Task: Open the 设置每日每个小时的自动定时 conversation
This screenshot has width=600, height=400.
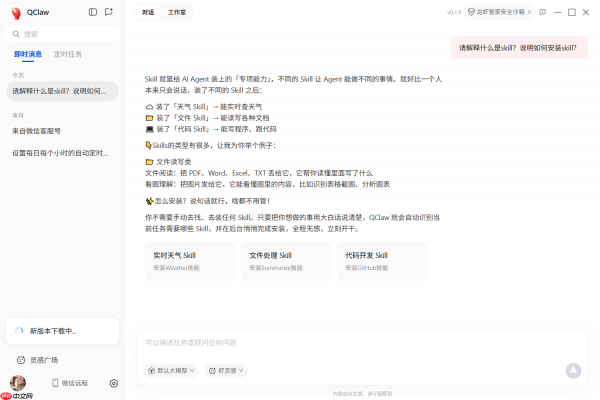Action: [x=62, y=153]
